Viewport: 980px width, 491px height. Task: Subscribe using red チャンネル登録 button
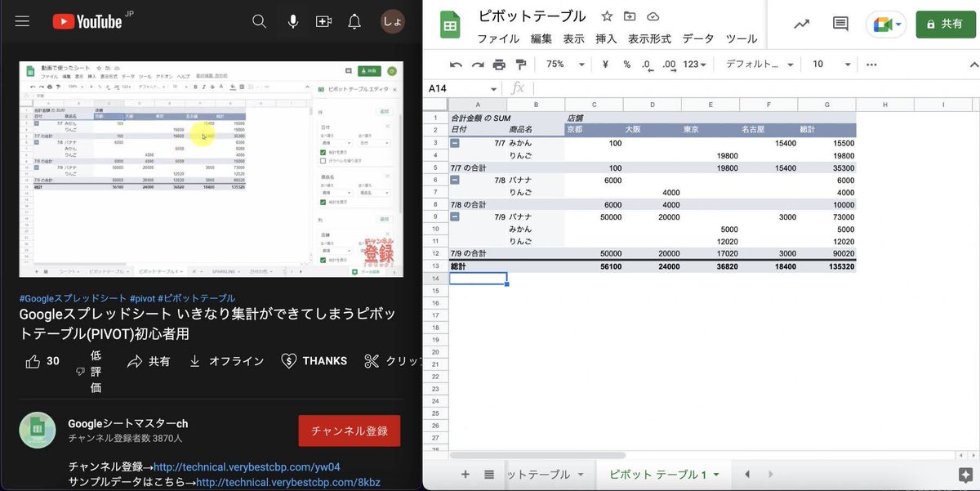tap(350, 431)
